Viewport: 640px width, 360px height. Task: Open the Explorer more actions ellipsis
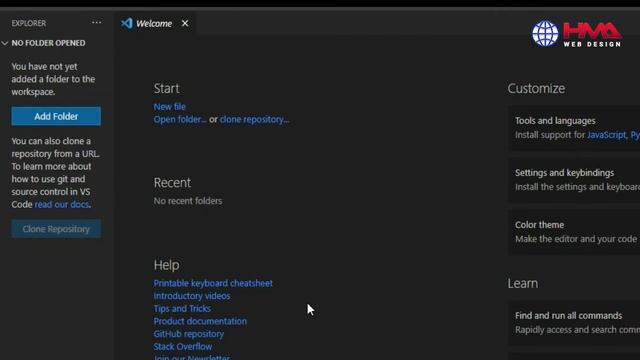[x=96, y=23]
